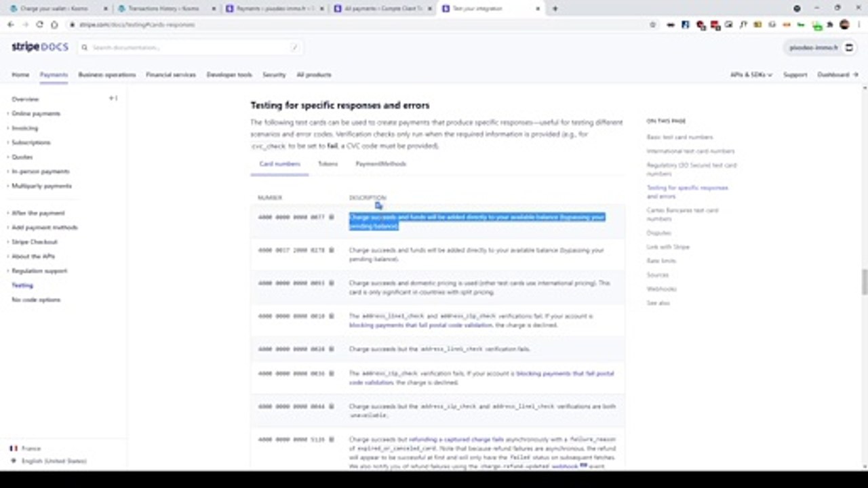This screenshot has width=868, height=488.
Task: Copy card number 4000 0000 0000 0044
Action: pyautogui.click(x=332, y=407)
